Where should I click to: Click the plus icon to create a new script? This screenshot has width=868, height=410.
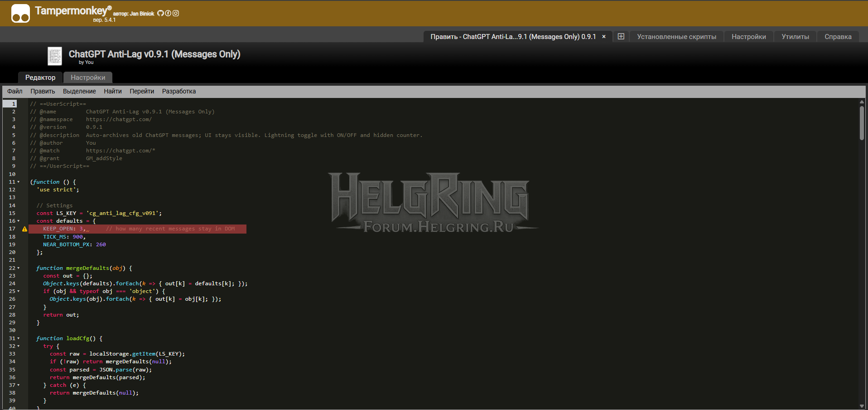(621, 37)
